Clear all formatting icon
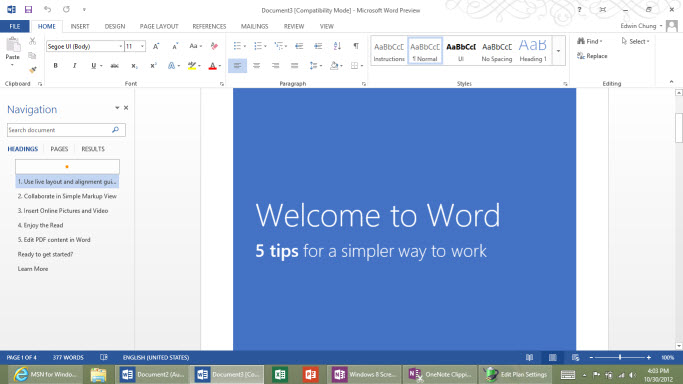This screenshot has height=384, width=683. click(214, 46)
